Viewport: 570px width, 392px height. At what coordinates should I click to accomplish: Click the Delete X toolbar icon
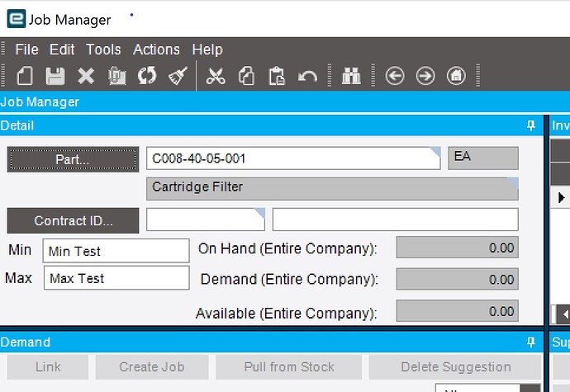[86, 76]
